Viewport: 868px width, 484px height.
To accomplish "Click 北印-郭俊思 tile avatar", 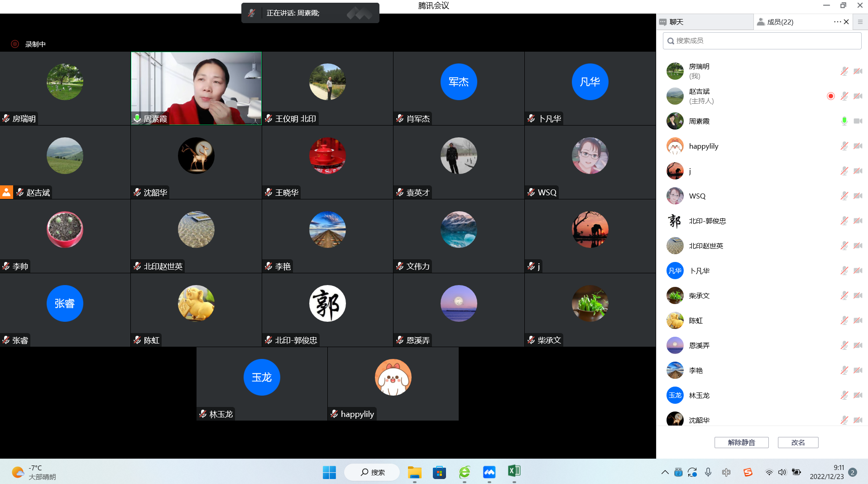I will click(327, 303).
